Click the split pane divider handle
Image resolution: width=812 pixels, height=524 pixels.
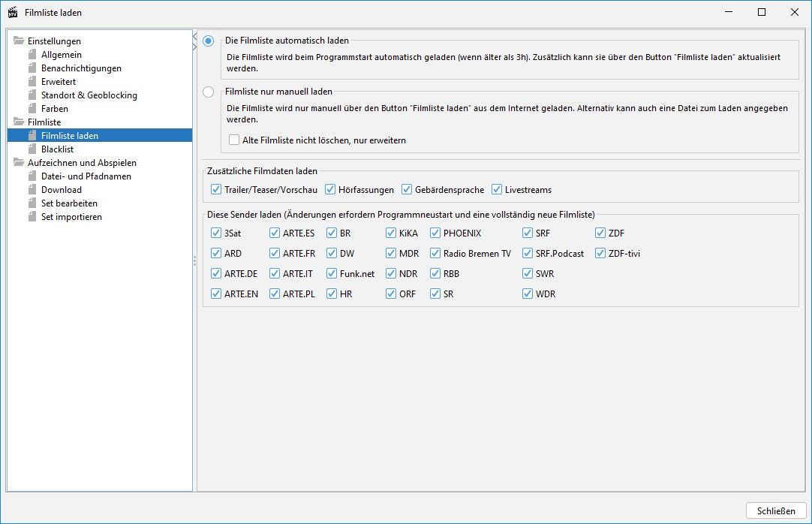195,260
